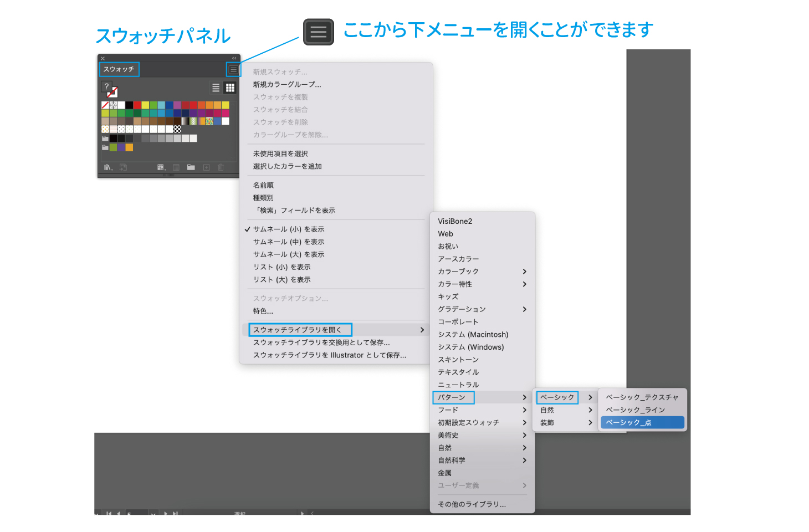Expand the グラデーション submenu

(x=482, y=309)
